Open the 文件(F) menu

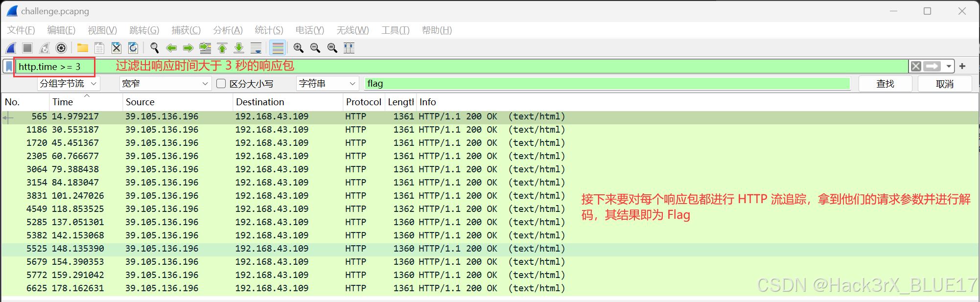pyautogui.click(x=21, y=30)
